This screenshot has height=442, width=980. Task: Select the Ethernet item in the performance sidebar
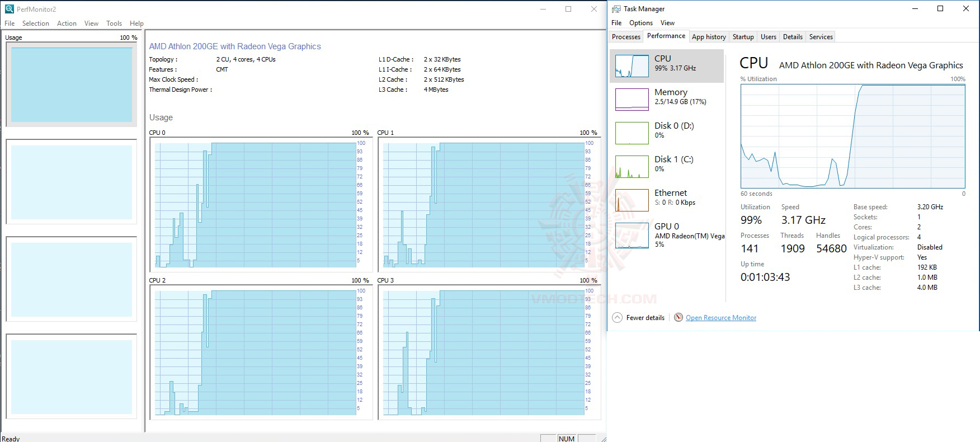(667, 200)
